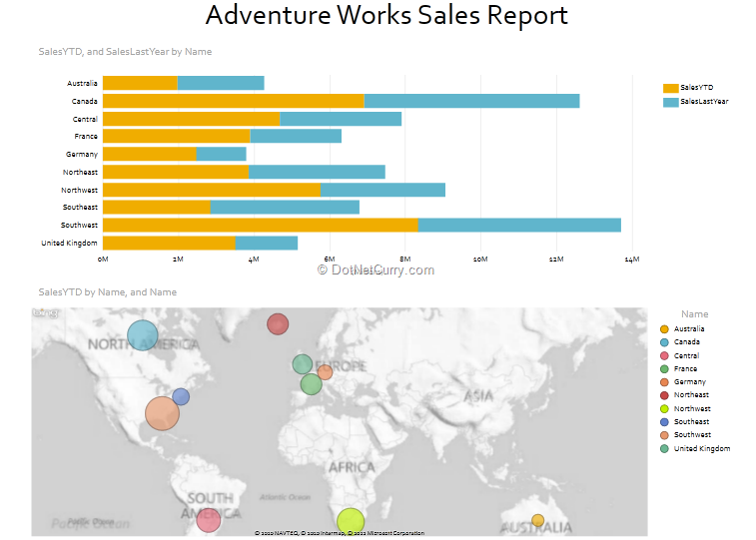The height and width of the screenshot is (540, 756).
Task: Click the United Kingdom bar chart axis label
Action: (x=69, y=243)
